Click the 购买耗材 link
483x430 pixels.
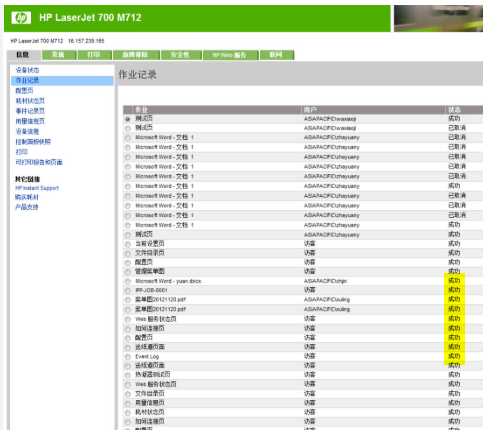[27, 197]
